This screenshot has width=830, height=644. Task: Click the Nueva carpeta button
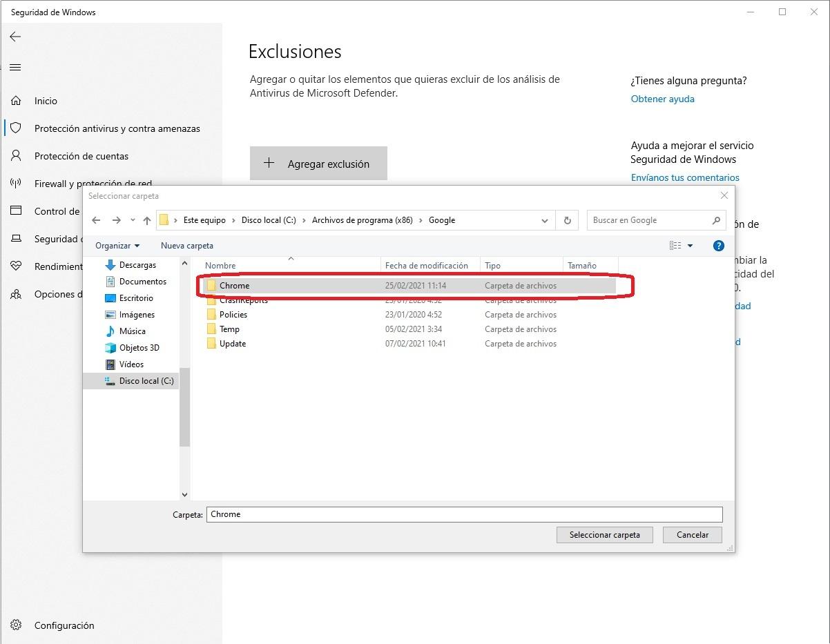[x=186, y=246]
